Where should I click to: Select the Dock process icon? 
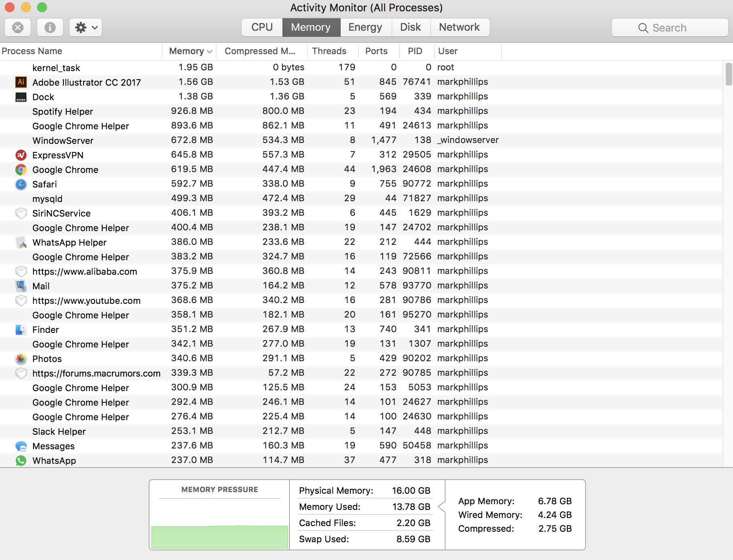pyautogui.click(x=21, y=97)
